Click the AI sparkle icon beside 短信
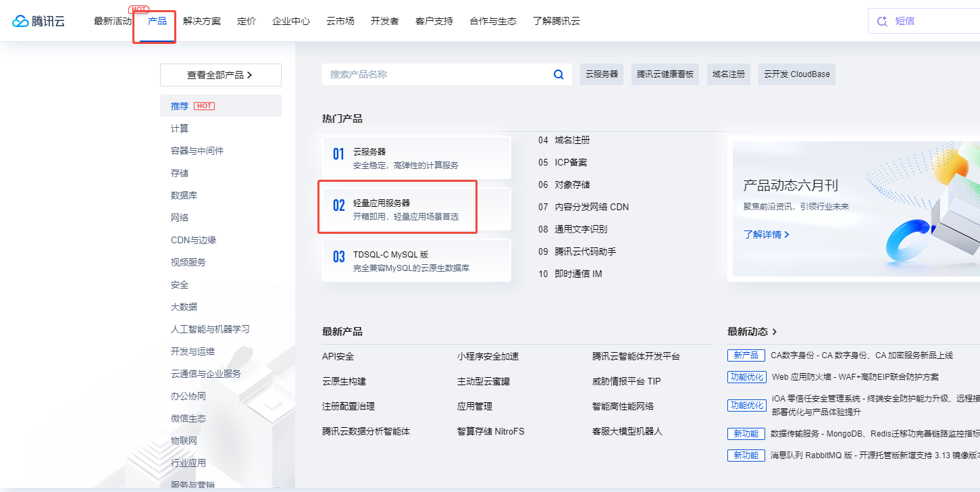The height and width of the screenshot is (492, 980). click(x=881, y=21)
